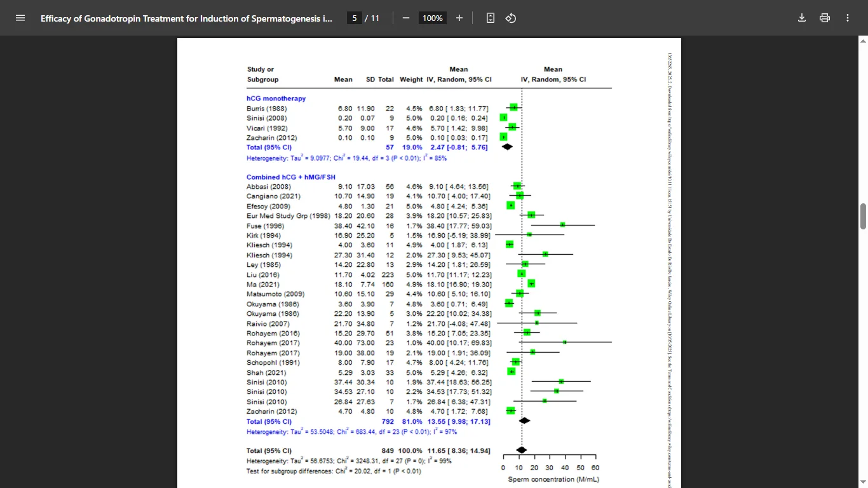This screenshot has width=868, height=488.
Task: Rotate the document counterclockwise
Action: (x=511, y=18)
